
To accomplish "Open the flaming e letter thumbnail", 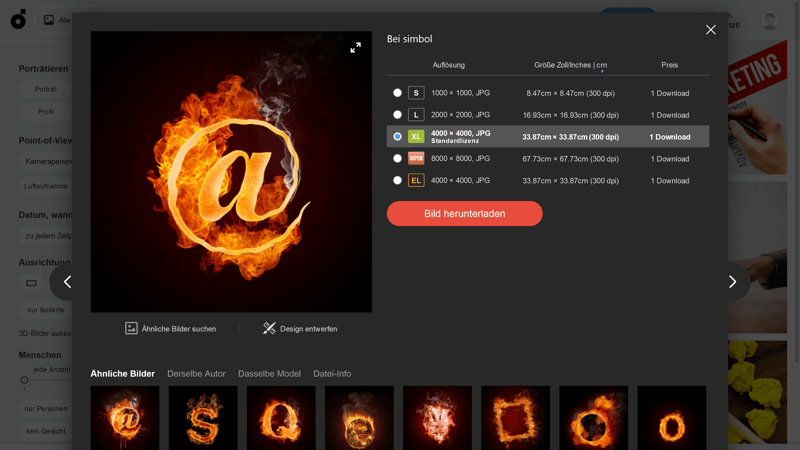I will [x=359, y=418].
